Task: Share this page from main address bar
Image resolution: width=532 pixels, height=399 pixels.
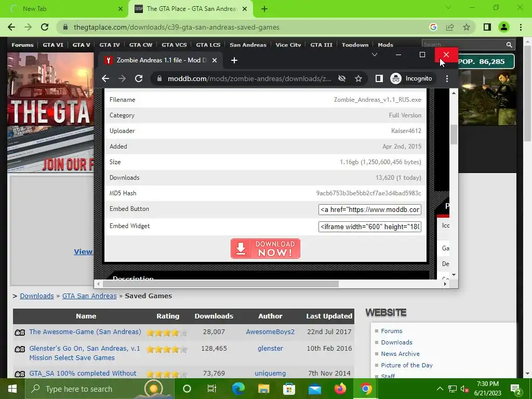Action: point(450,27)
